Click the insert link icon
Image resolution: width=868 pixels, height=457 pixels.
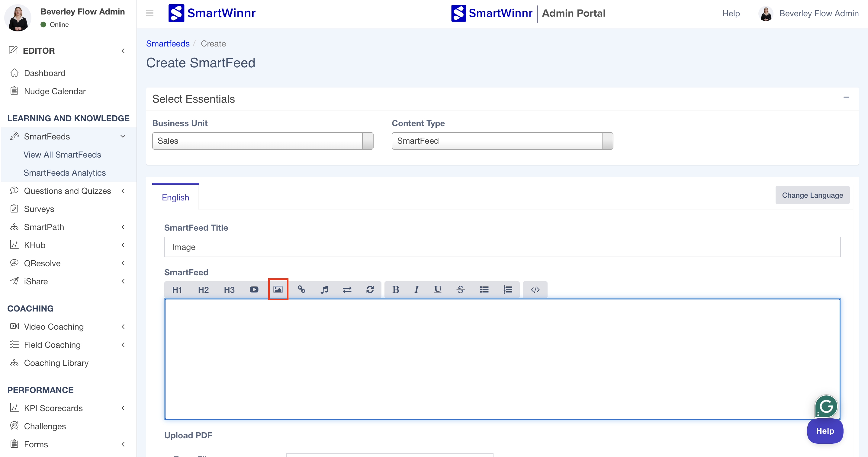(x=301, y=289)
